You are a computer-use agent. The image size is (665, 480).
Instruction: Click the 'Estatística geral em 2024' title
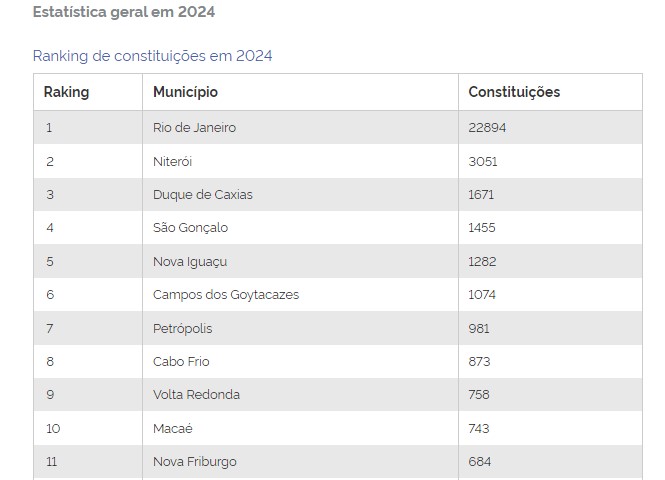[124, 12]
